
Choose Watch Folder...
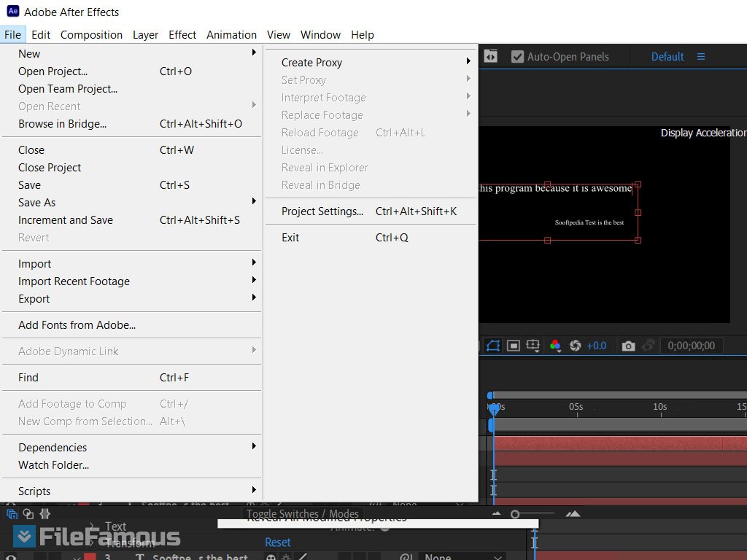pos(132,465)
